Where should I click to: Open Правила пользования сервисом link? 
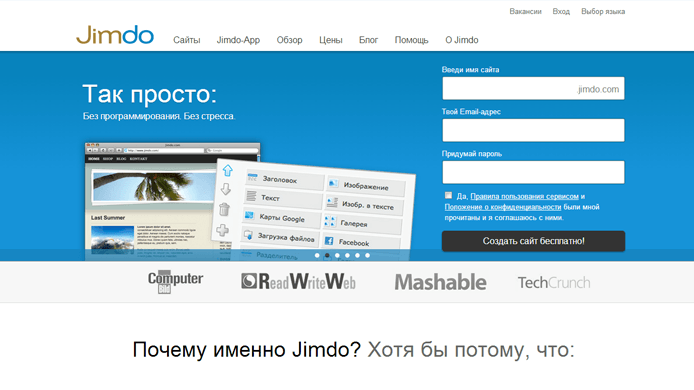(524, 196)
